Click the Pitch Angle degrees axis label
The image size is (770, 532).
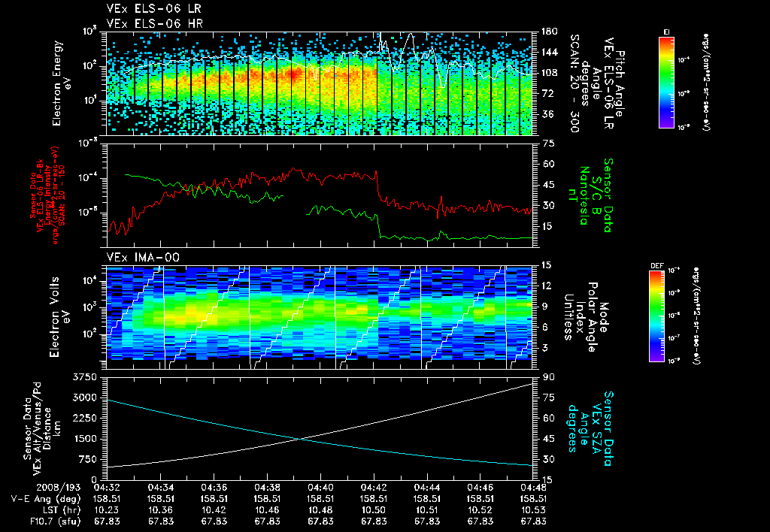click(597, 83)
